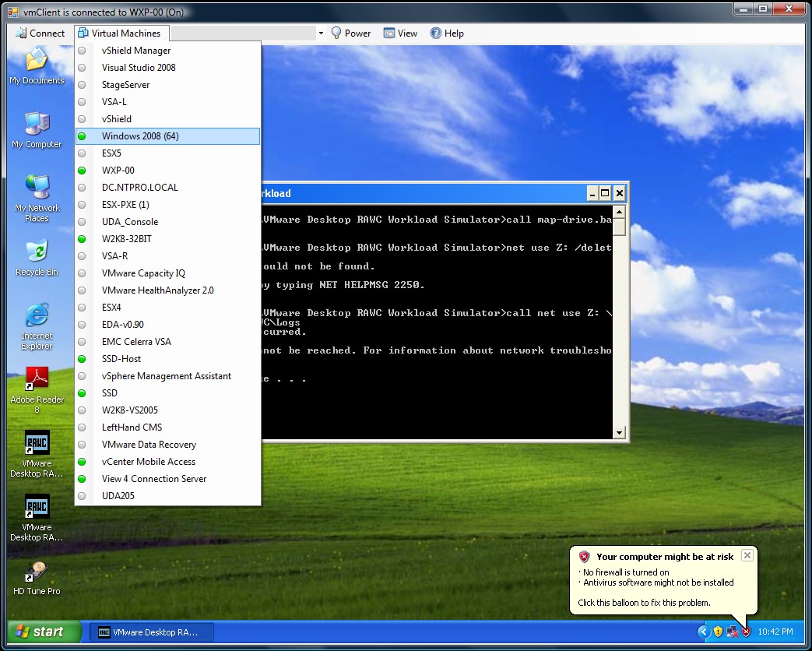This screenshot has width=812, height=651.
Task: Open the Help menu
Action: [x=447, y=33]
